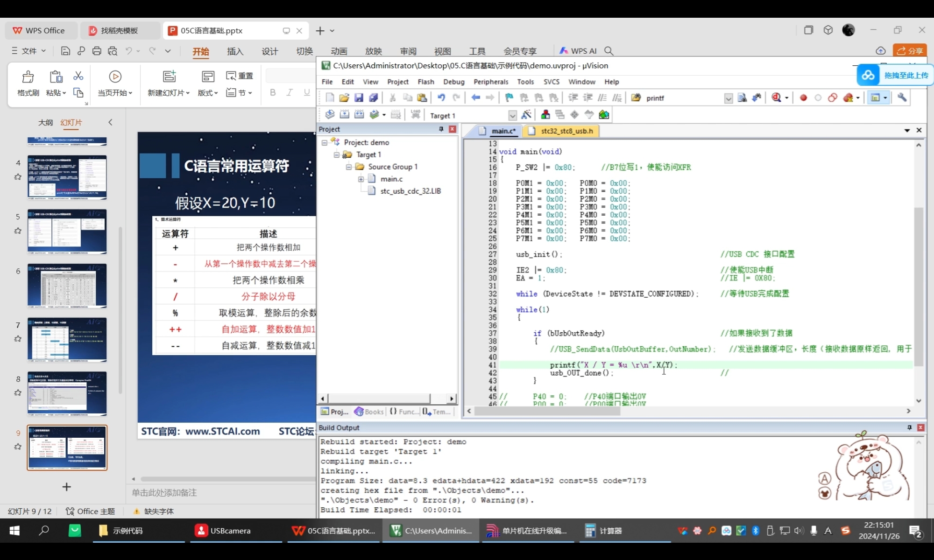Open the Target 1 dropdown list
The width and height of the screenshot is (934, 560).
pos(512,115)
